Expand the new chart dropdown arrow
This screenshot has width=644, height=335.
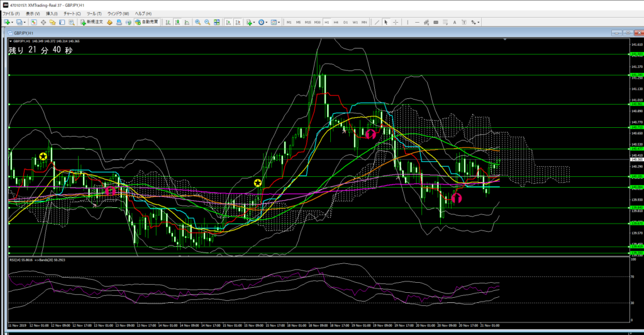tap(13, 22)
